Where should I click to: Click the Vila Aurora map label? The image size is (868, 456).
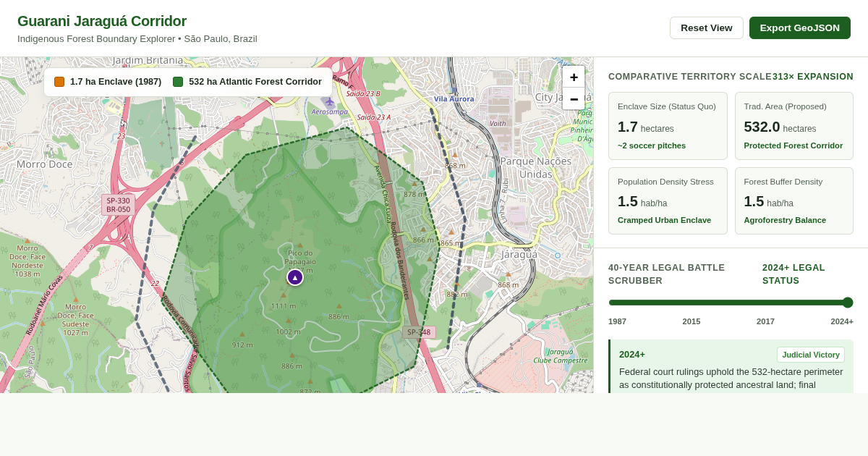pos(454,99)
